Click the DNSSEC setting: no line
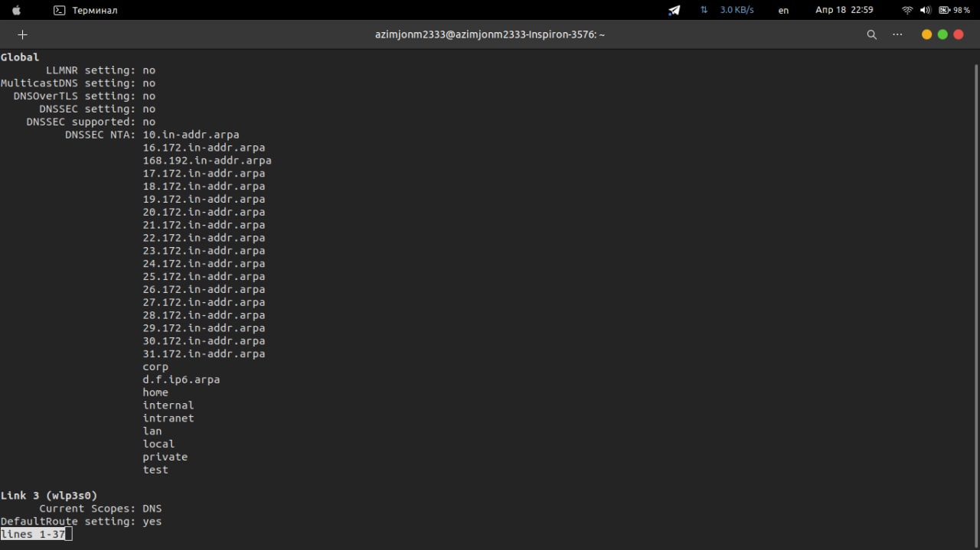Image resolution: width=980 pixels, height=550 pixels. pyautogui.click(x=97, y=109)
